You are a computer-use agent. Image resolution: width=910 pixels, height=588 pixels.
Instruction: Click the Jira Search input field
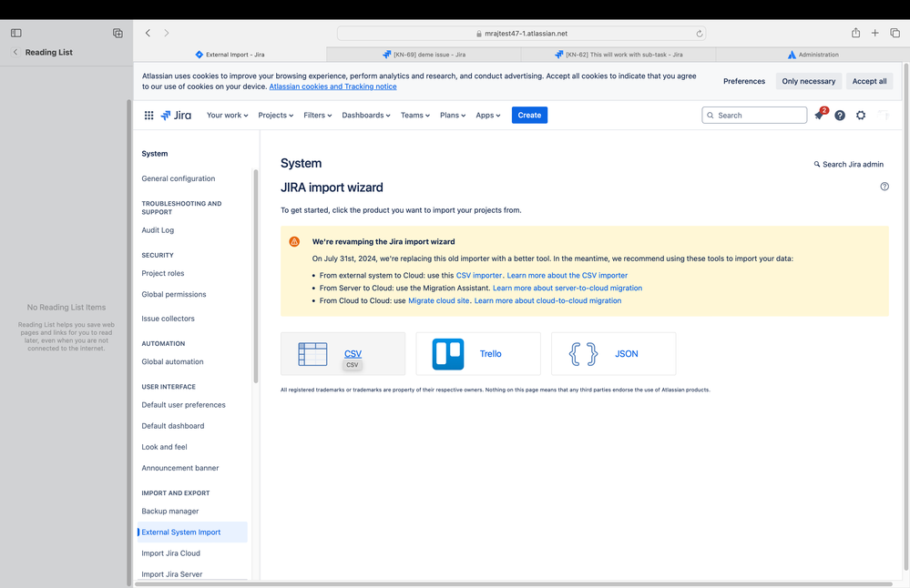point(754,116)
